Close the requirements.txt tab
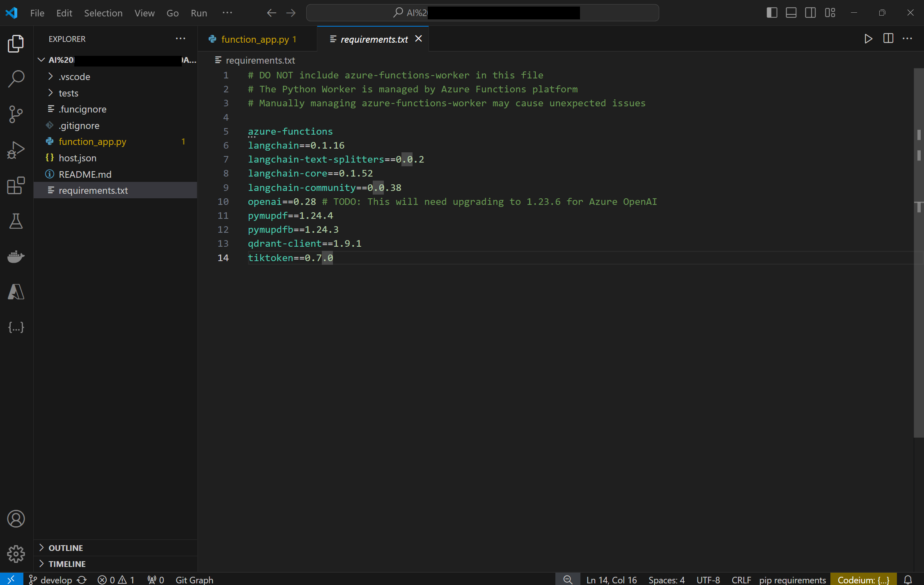The image size is (924, 585). click(x=418, y=39)
